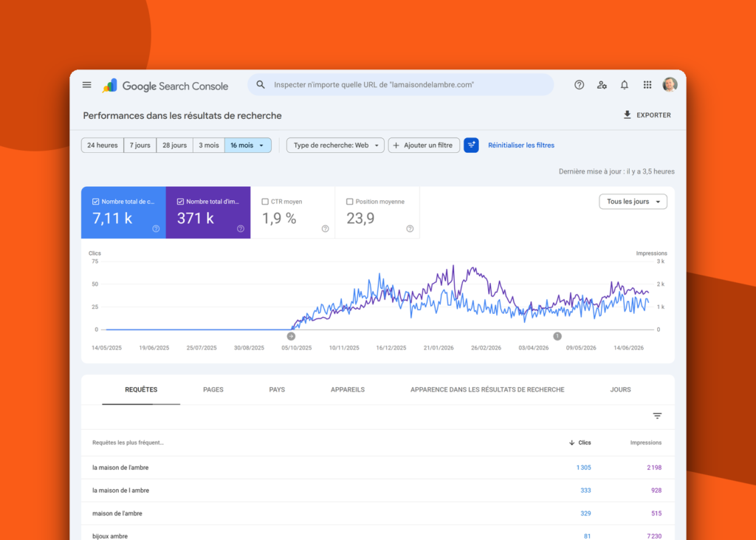Screen dimensions: 756x540
Task: Open the notifications bell
Action: [x=625, y=85]
